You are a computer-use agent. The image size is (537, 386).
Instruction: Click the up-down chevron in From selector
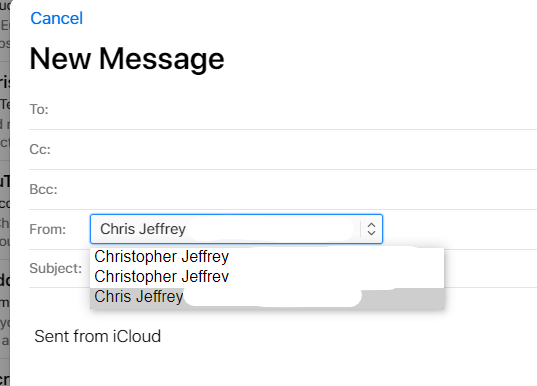(371, 229)
